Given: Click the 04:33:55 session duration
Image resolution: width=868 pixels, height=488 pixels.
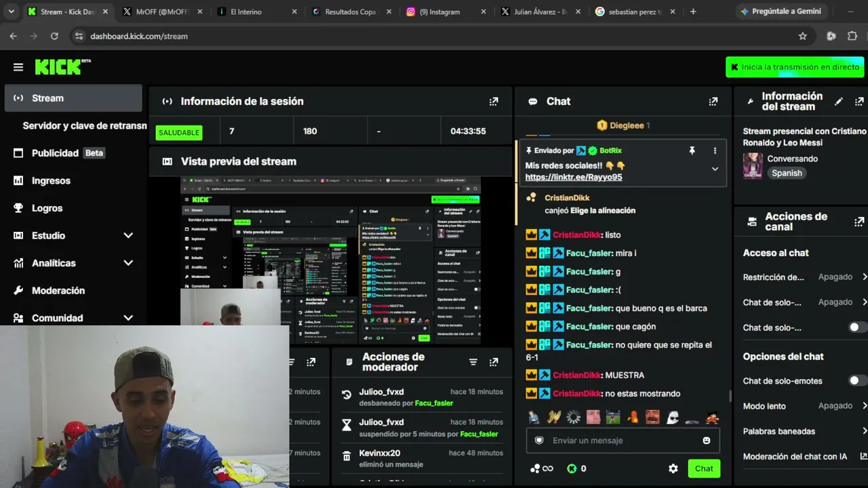Looking at the screenshot, I should [468, 131].
